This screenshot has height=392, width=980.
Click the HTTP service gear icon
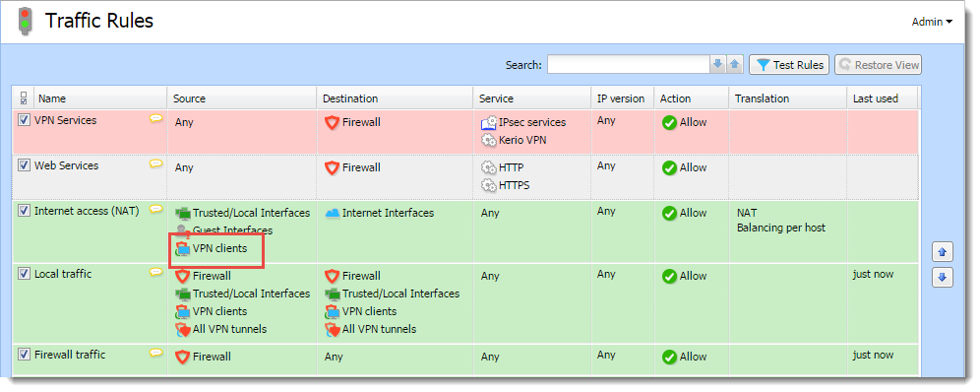tap(489, 167)
